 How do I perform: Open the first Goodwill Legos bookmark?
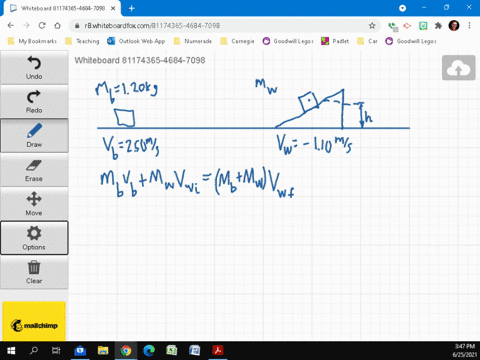[288, 41]
